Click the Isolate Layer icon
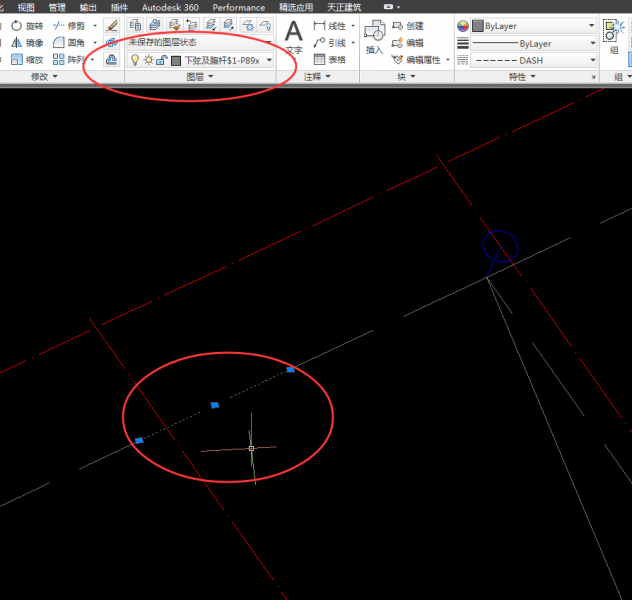Screen dimensions: 632x600 point(210,25)
